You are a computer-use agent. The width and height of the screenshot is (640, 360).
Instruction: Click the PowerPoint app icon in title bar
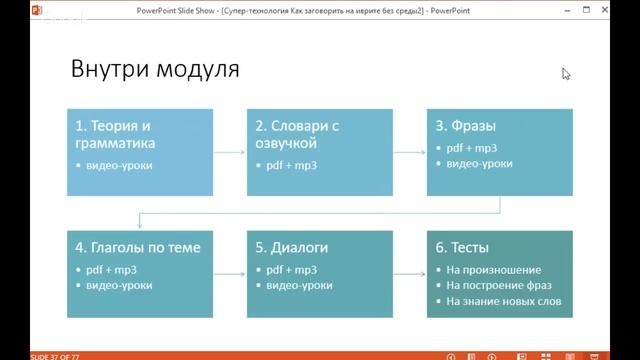[37, 10]
